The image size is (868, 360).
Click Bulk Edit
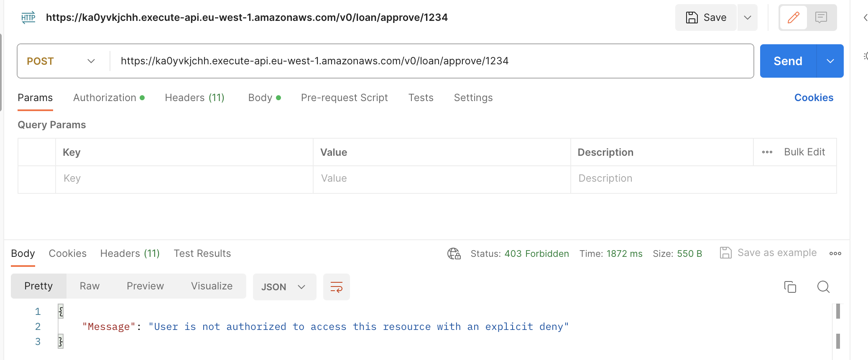pyautogui.click(x=804, y=152)
